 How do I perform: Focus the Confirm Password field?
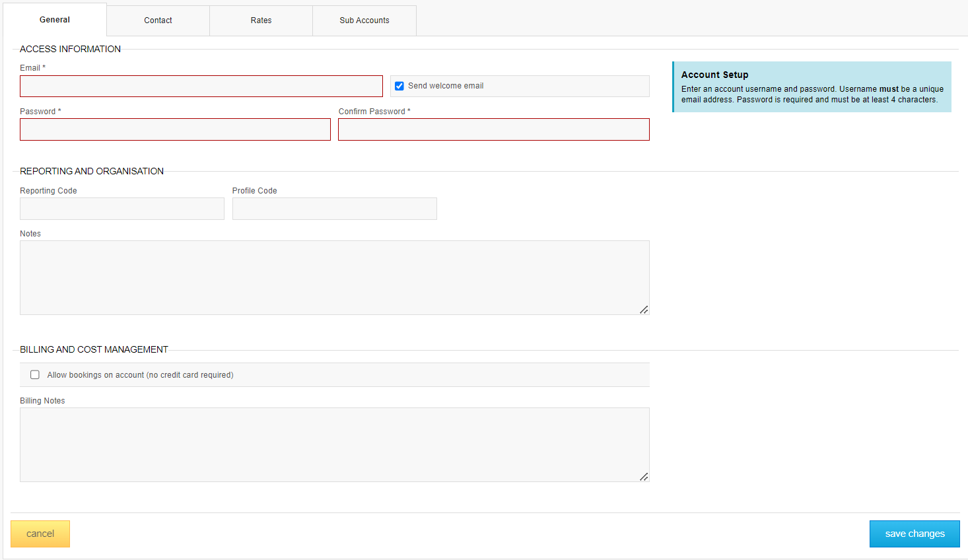[494, 129]
